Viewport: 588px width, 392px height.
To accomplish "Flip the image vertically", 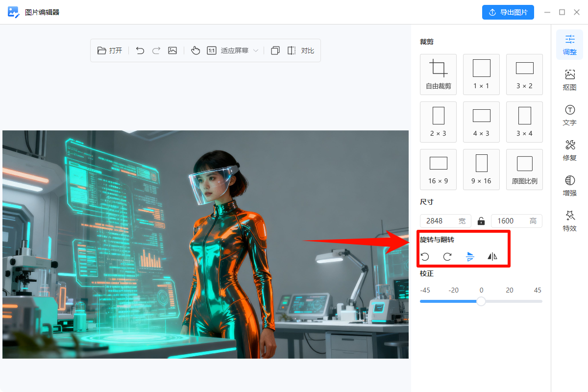I will pyautogui.click(x=470, y=256).
